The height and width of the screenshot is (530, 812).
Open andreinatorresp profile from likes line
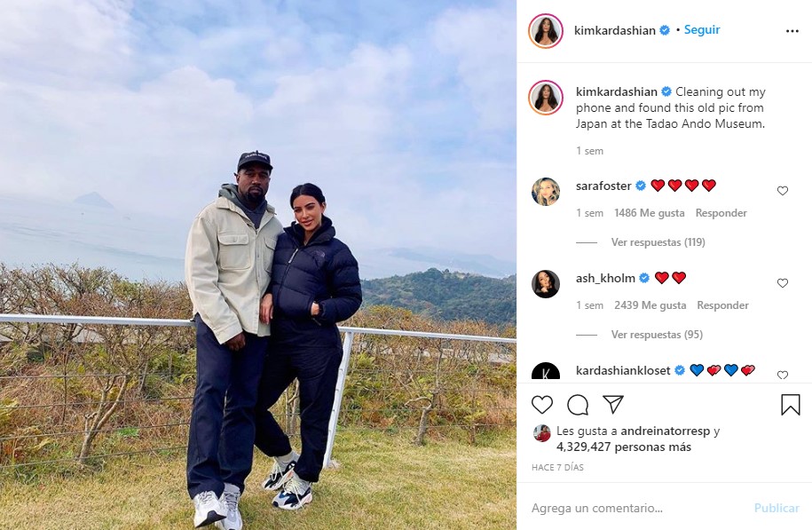click(665, 431)
